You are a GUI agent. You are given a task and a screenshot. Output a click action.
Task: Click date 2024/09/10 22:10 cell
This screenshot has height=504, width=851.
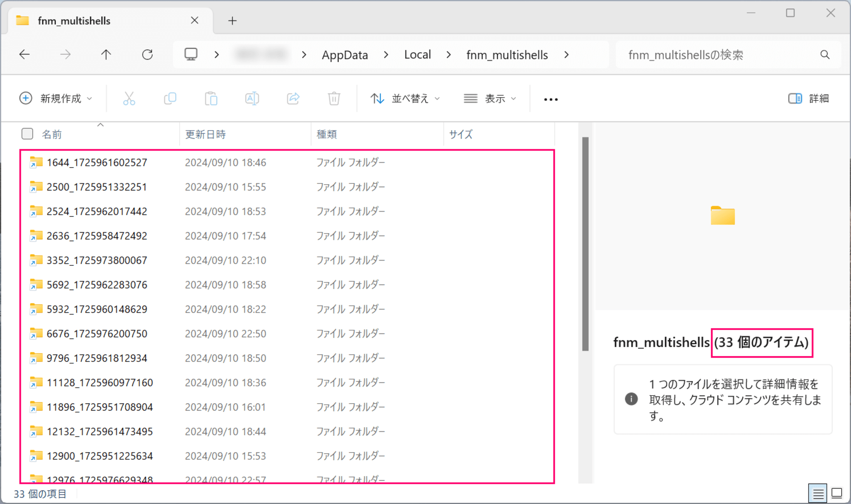[x=226, y=260]
